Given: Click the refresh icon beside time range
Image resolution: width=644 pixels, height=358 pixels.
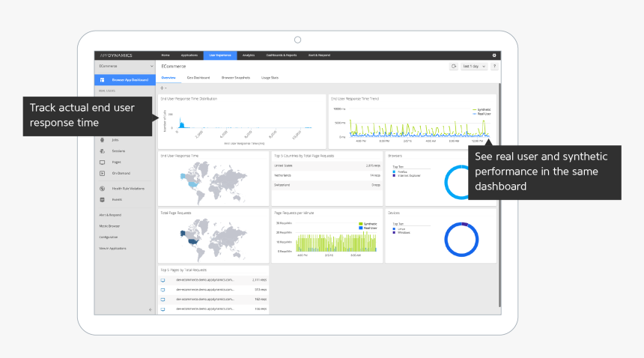Looking at the screenshot, I should point(454,67).
